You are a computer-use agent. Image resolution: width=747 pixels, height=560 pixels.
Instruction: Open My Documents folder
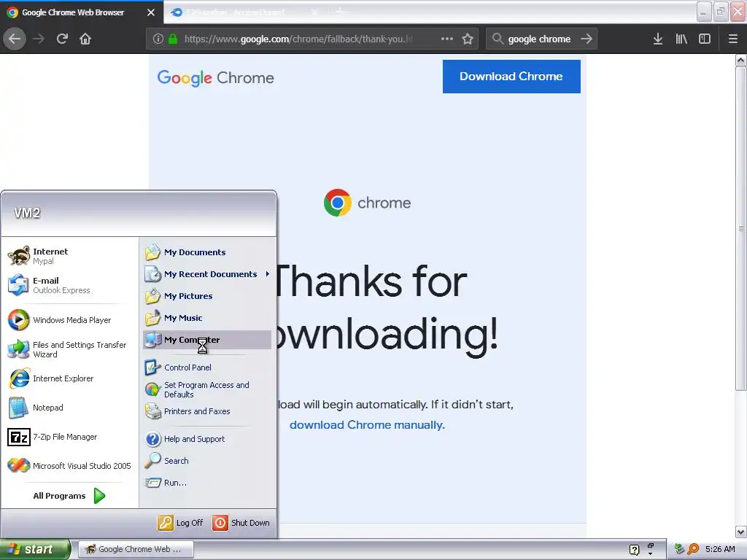pos(207,252)
